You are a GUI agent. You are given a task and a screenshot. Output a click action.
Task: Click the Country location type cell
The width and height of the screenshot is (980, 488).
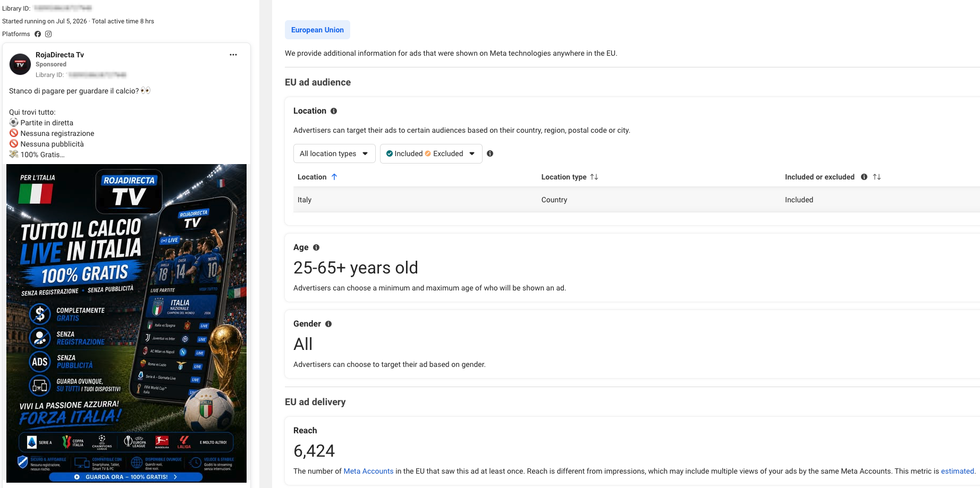554,200
